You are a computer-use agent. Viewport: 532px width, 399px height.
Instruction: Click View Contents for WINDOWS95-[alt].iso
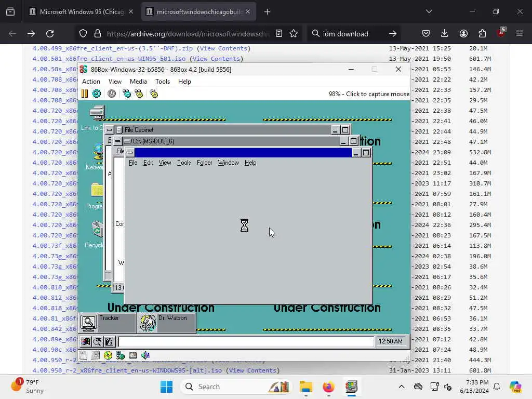pos(253,370)
